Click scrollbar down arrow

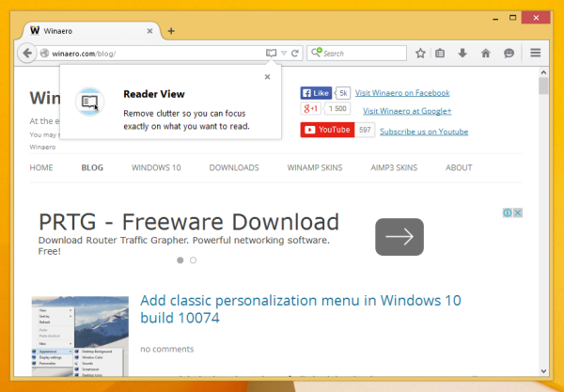tap(543, 371)
